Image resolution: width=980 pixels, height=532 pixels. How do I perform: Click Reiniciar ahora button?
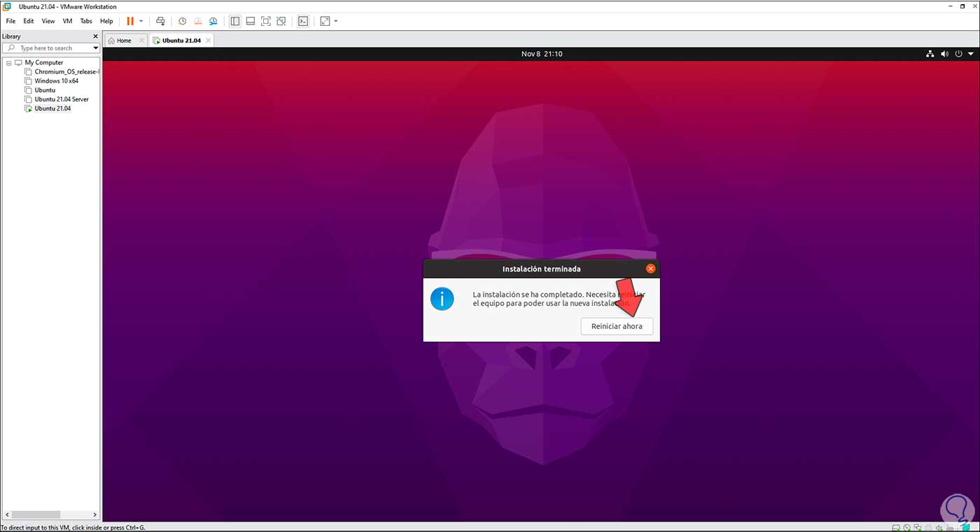pyautogui.click(x=617, y=326)
